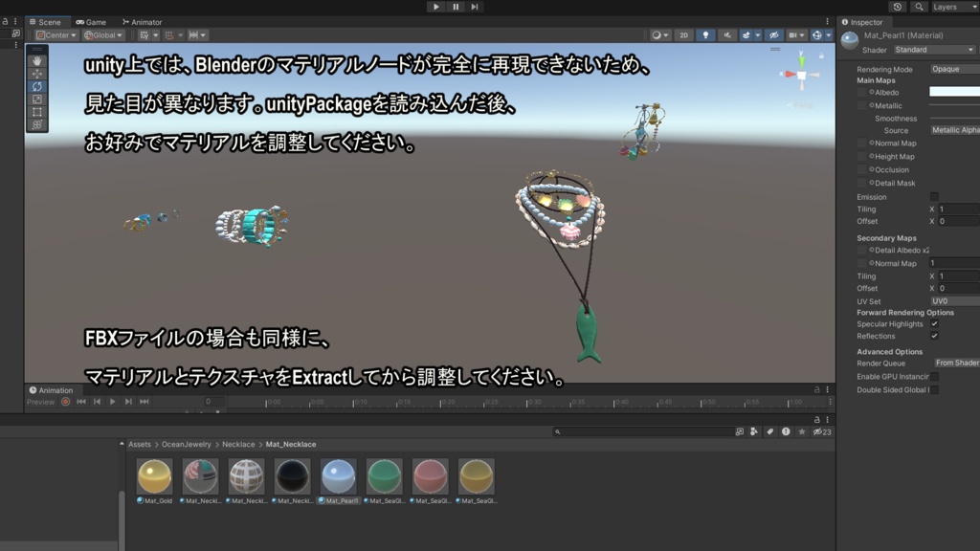Click the editor Play button
Image resolution: width=980 pixels, height=551 pixels.
[435, 7]
